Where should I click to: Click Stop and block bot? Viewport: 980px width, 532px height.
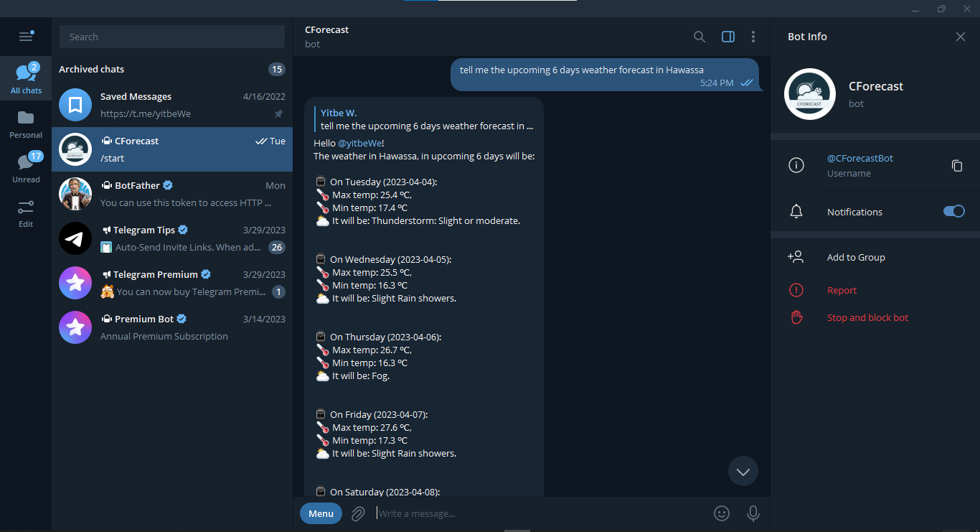click(867, 317)
